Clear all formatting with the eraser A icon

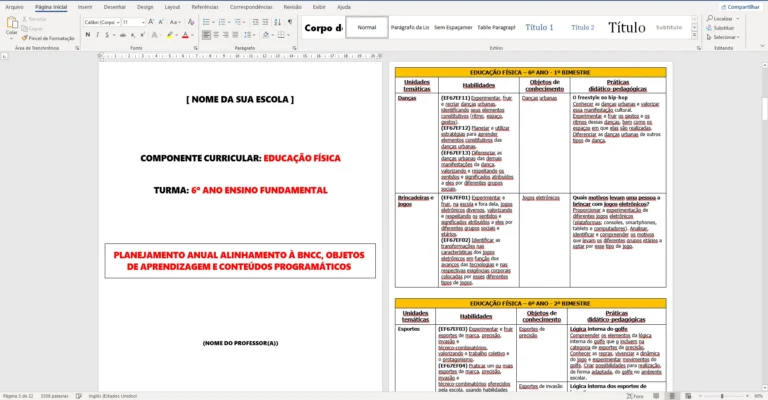point(191,22)
